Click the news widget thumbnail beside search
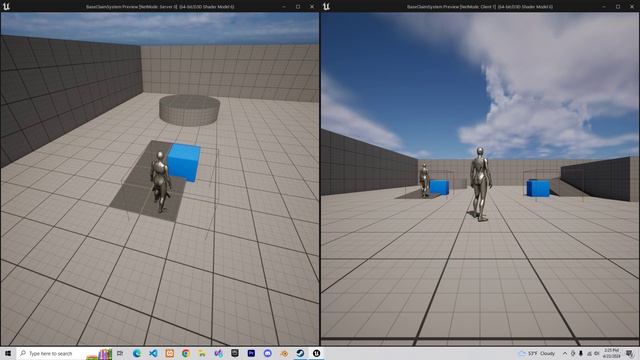The image size is (640, 360). pos(99,354)
